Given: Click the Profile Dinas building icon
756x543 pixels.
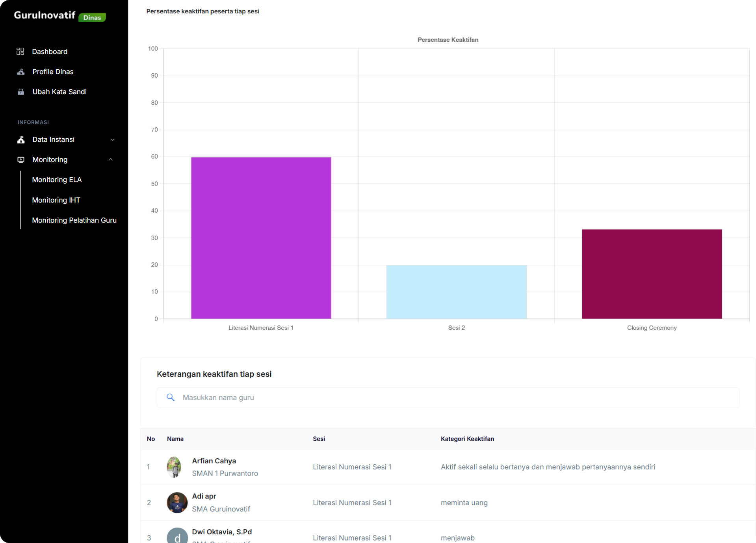Looking at the screenshot, I should coord(21,72).
